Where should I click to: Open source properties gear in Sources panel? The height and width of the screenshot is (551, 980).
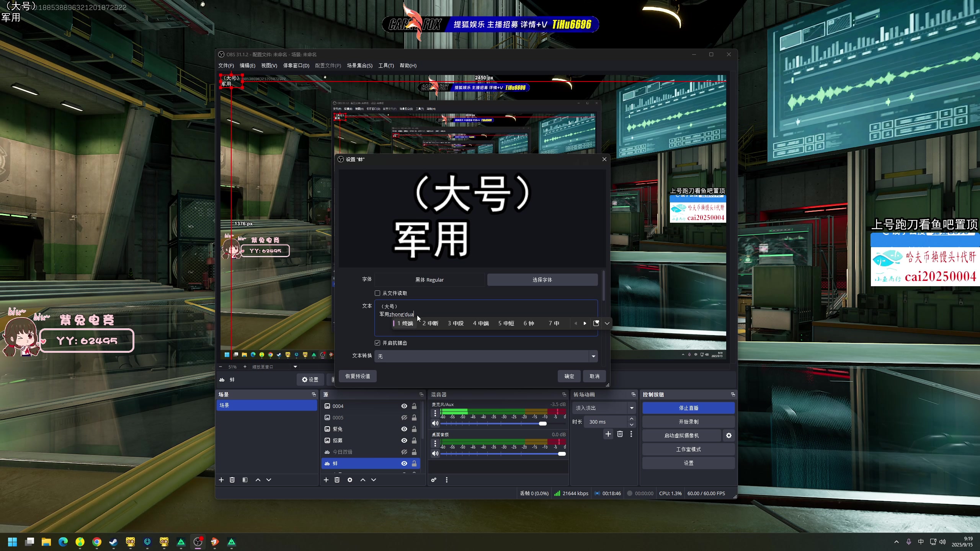(x=350, y=480)
